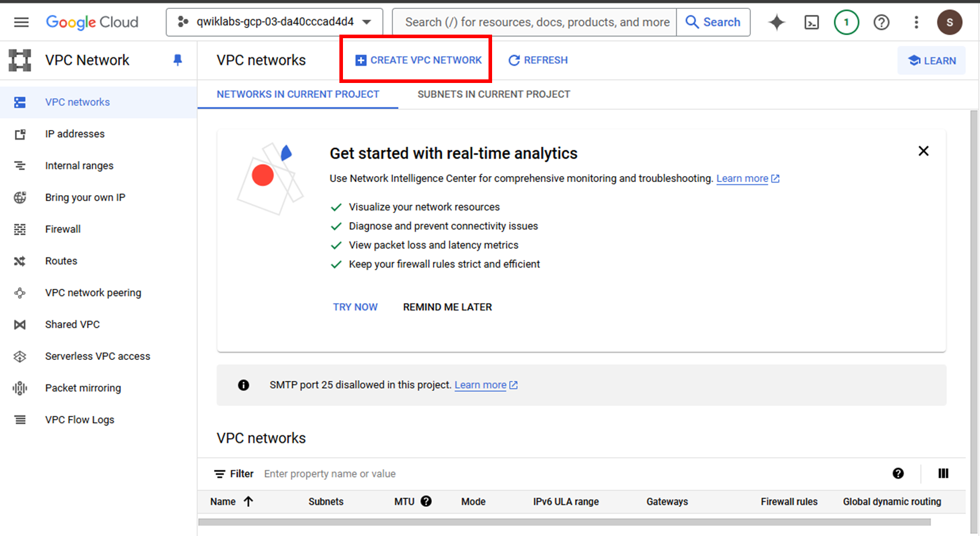Activate Cloud Shell terminal icon
The width and height of the screenshot is (980, 536).
coord(812,23)
